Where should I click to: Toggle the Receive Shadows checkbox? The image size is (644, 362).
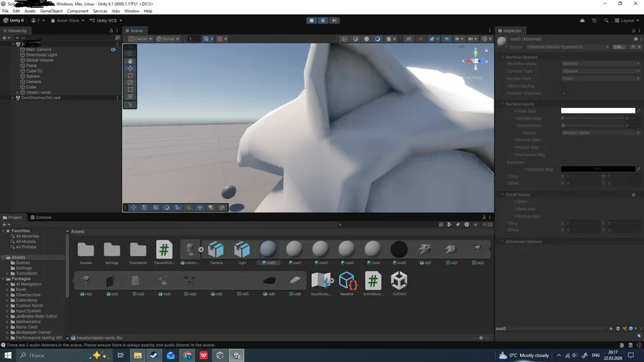pyautogui.click(x=564, y=93)
